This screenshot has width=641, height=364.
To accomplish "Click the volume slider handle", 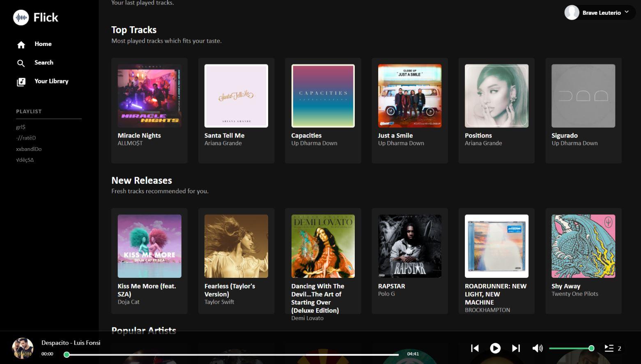I will [x=591, y=348].
